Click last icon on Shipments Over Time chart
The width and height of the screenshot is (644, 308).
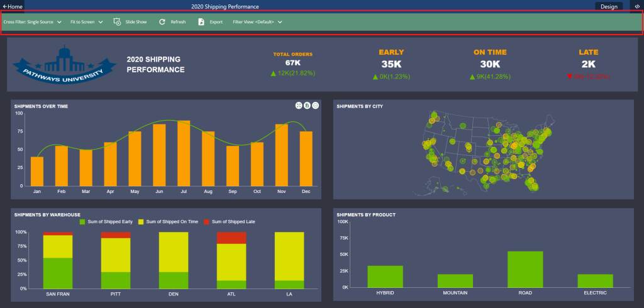(x=315, y=106)
